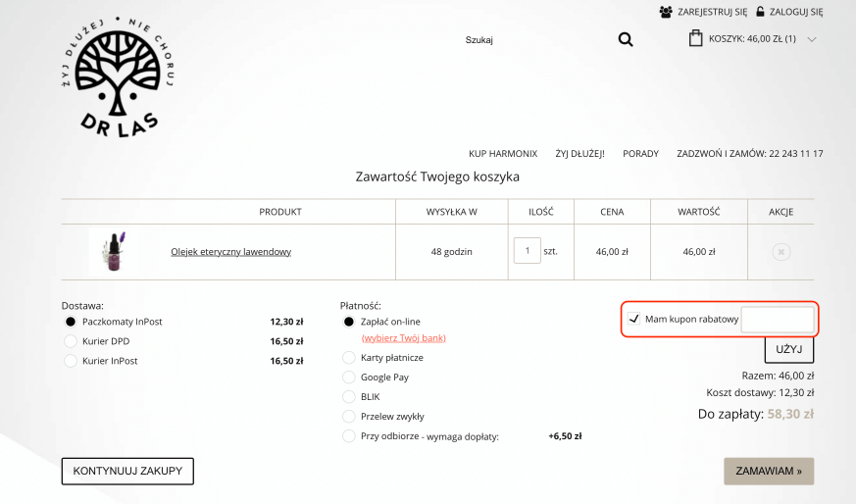The height and width of the screenshot is (504, 856).
Task: Click wybierz Twój bank link
Action: click(x=403, y=338)
